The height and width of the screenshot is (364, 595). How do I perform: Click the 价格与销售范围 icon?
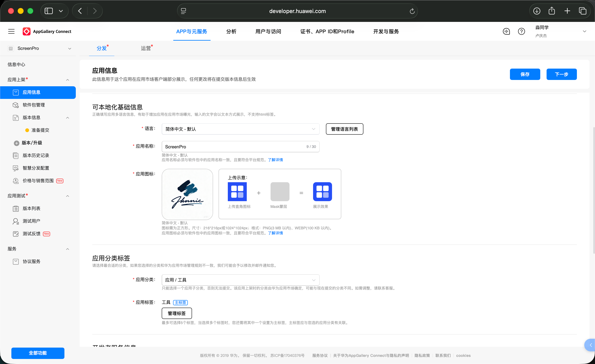pos(16,181)
